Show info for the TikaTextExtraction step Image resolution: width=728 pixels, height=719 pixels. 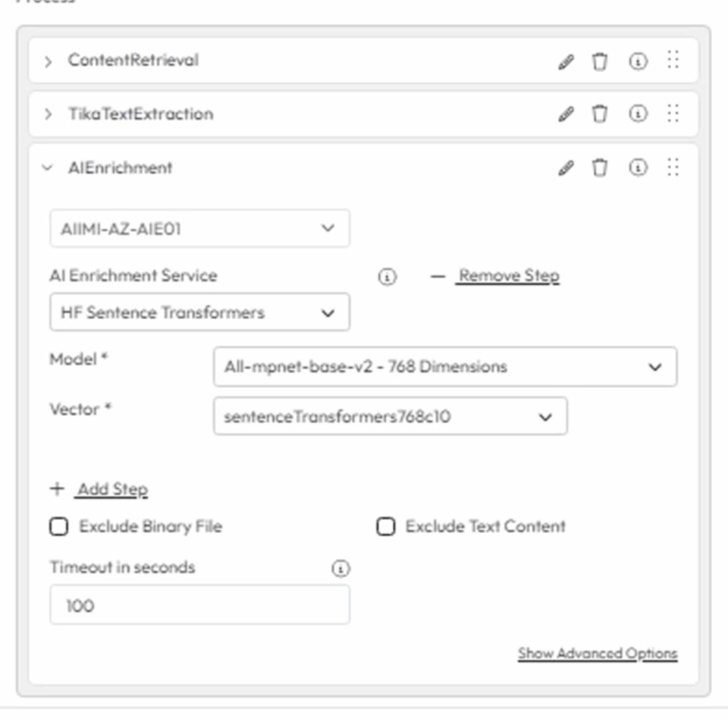(x=638, y=114)
